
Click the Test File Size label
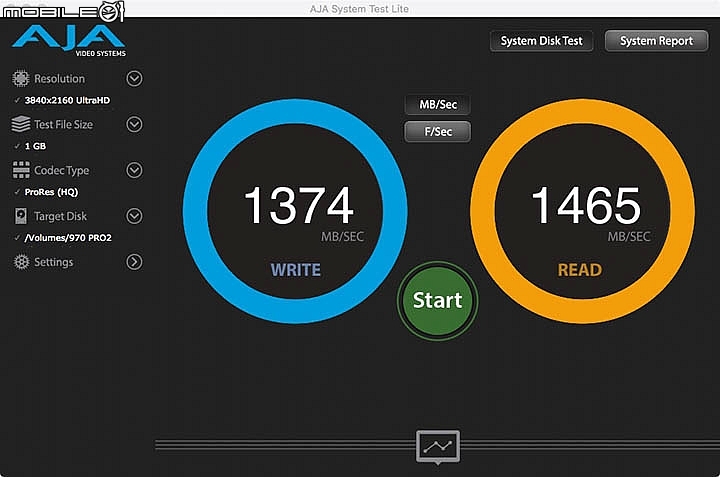pyautogui.click(x=63, y=124)
